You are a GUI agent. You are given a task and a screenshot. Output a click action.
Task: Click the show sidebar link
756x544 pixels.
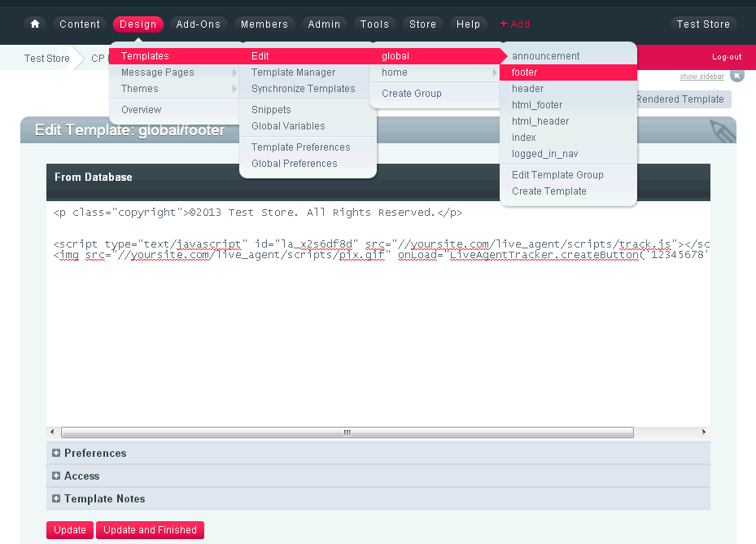pos(701,76)
